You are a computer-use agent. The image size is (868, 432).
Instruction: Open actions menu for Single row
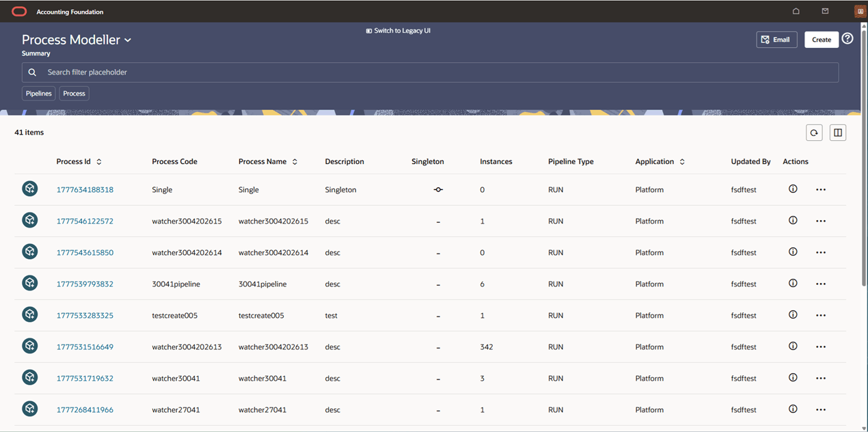[821, 189]
